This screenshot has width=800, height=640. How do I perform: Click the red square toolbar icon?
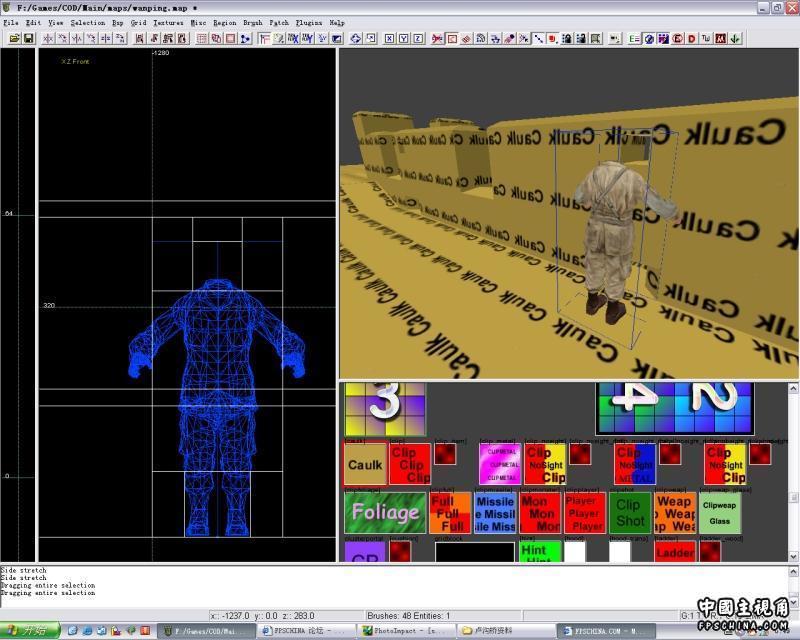tap(552, 38)
